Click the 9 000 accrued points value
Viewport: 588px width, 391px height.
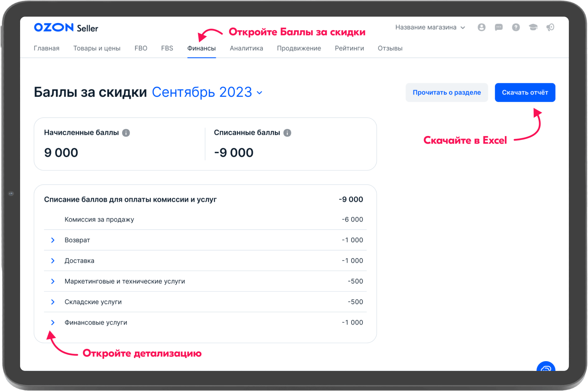61,153
